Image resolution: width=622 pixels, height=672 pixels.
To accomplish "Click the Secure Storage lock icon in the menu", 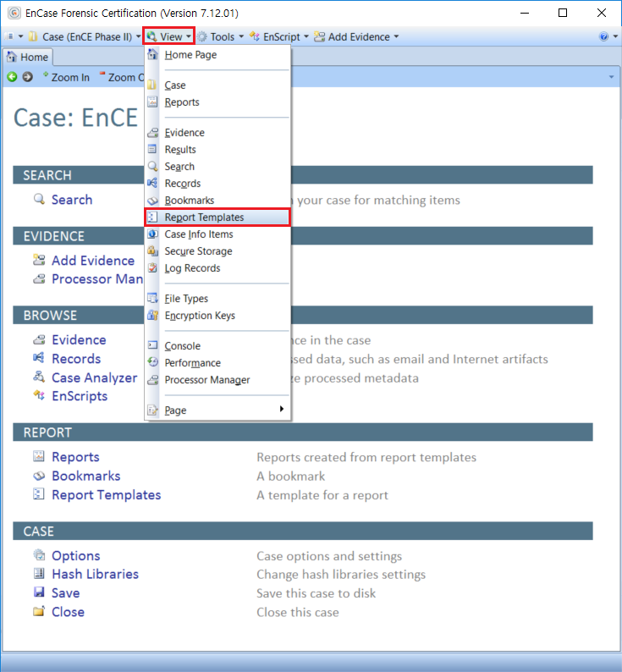I will 152,251.
